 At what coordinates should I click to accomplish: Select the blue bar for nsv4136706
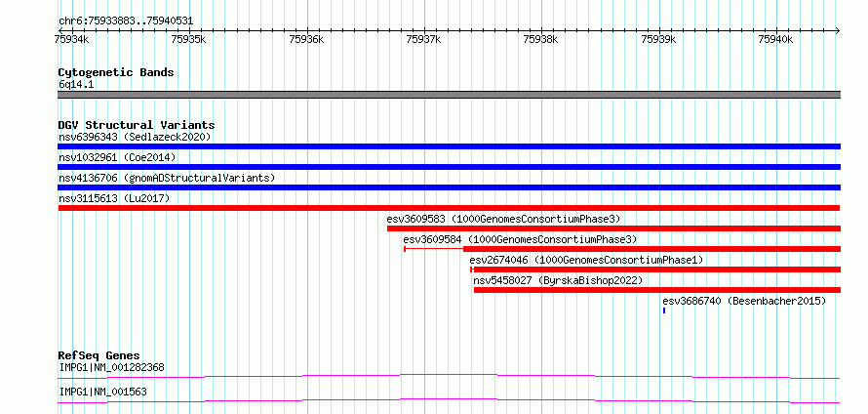(x=449, y=187)
